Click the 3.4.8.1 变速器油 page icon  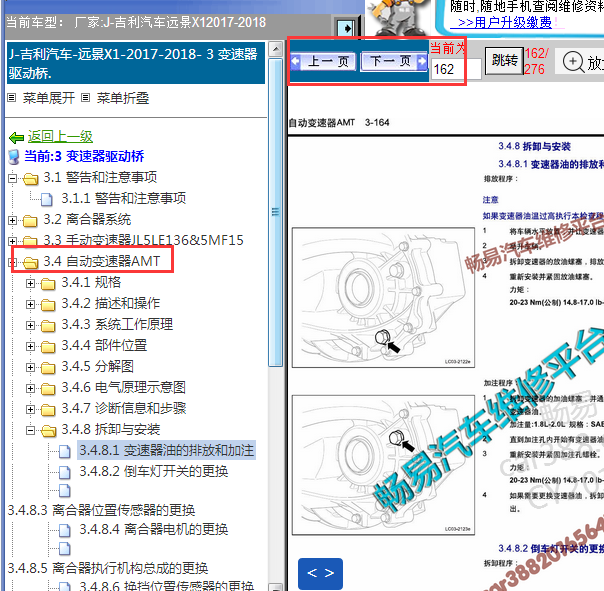pyautogui.click(x=65, y=451)
